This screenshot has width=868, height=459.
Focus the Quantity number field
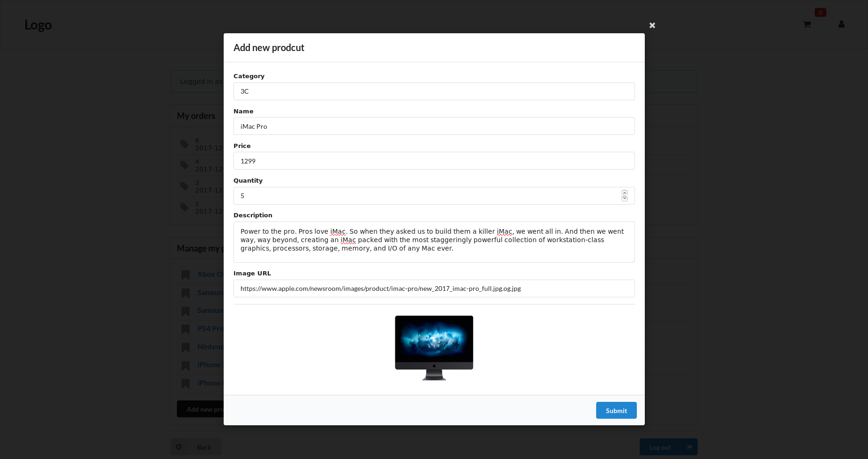click(434, 196)
